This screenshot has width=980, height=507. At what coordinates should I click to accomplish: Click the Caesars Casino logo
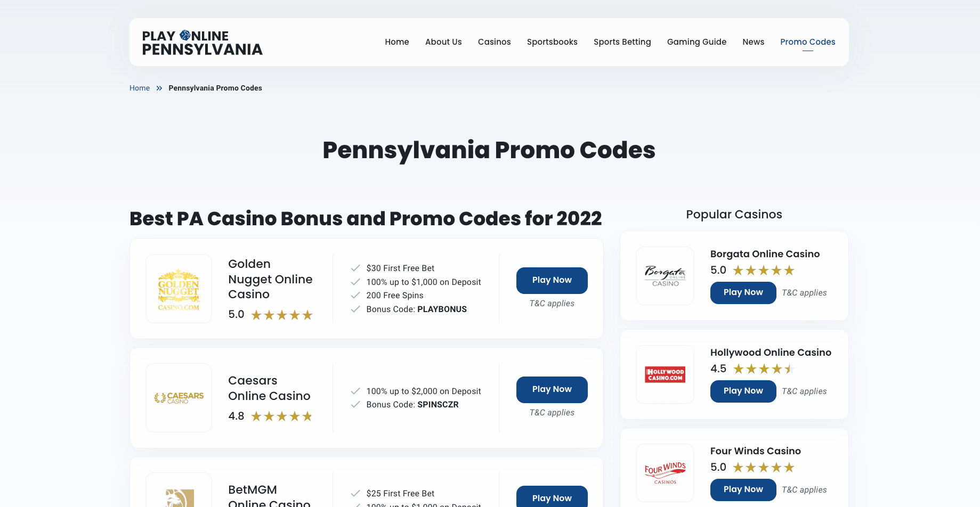[179, 398]
